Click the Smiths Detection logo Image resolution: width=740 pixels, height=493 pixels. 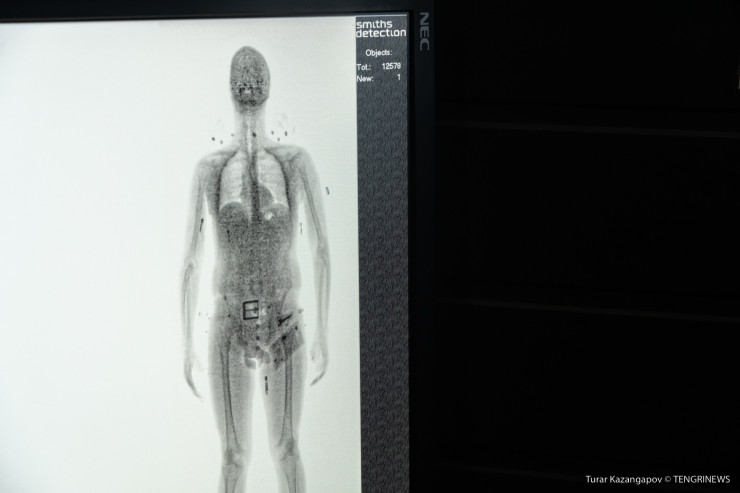(x=381, y=28)
